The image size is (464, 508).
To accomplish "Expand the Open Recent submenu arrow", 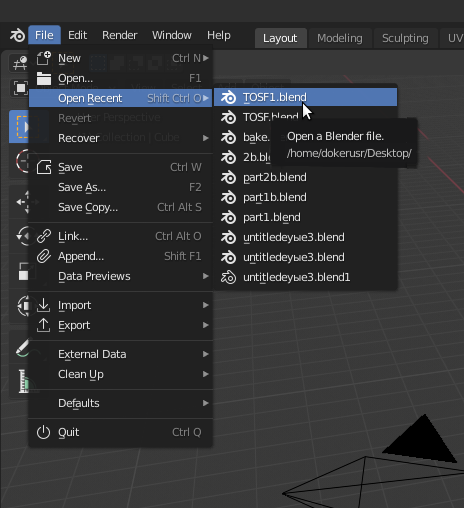I will pos(206,98).
